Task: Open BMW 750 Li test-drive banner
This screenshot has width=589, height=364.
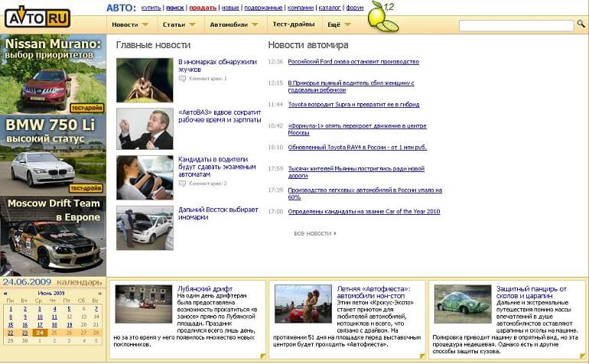Action: tap(53, 155)
